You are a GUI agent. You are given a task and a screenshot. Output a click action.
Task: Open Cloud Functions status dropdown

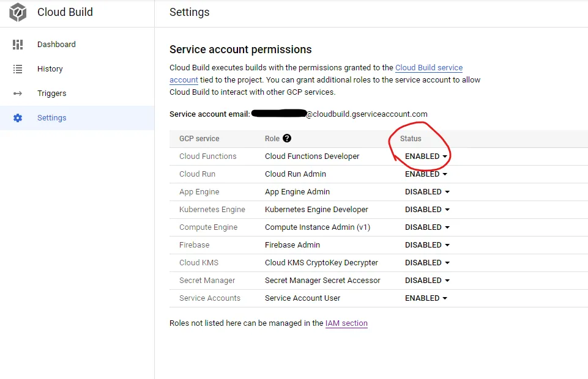point(426,156)
